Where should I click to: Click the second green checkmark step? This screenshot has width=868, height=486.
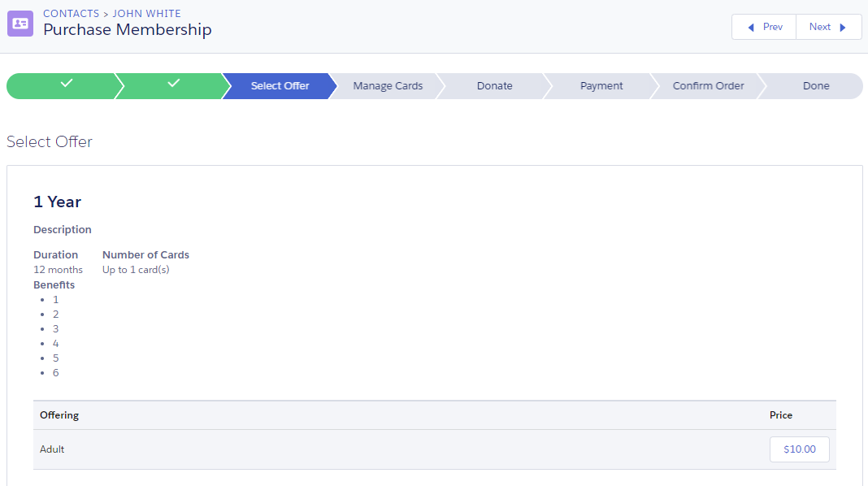(173, 84)
